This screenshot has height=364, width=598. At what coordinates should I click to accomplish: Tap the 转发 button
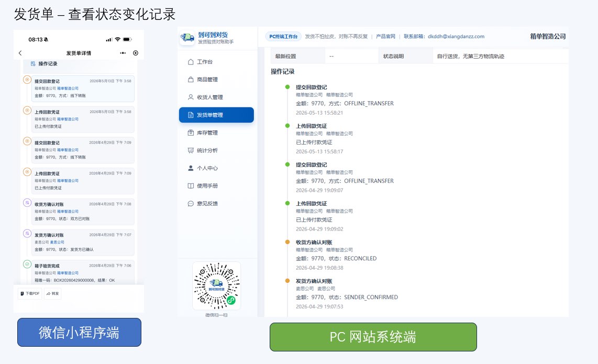(x=53, y=293)
